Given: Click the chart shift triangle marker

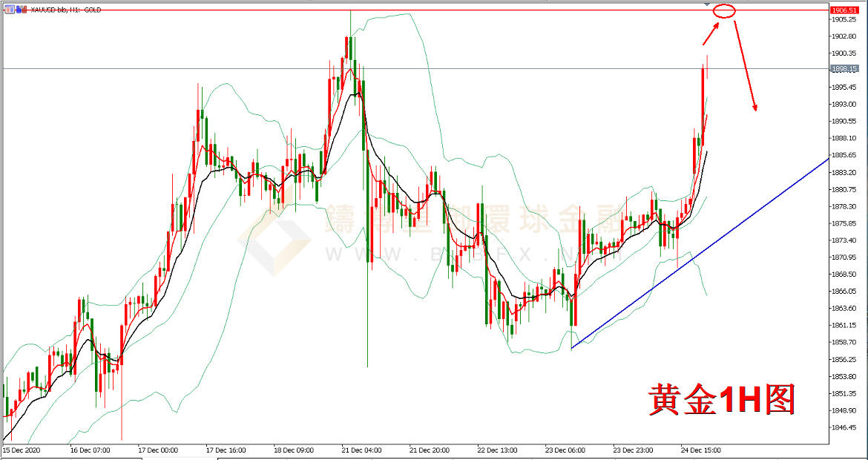Looking at the screenshot, I should (x=707, y=5).
